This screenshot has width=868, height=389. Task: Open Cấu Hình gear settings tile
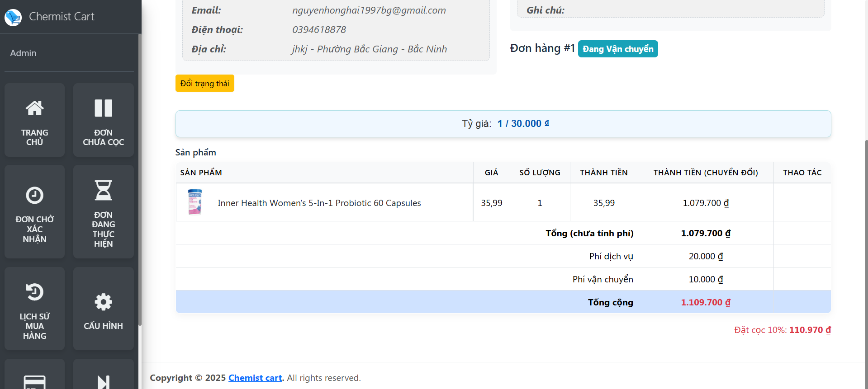(103, 308)
